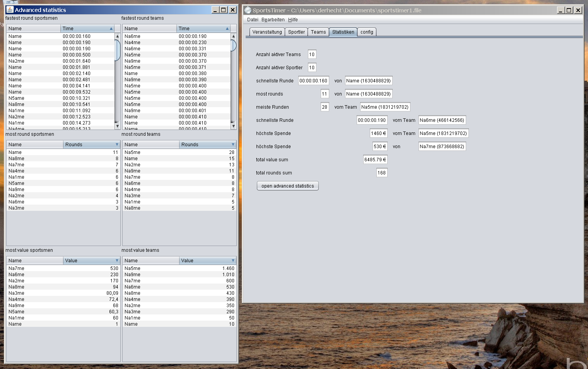Click the total value sum field
Viewport: 588px width, 369px height.
(x=375, y=160)
